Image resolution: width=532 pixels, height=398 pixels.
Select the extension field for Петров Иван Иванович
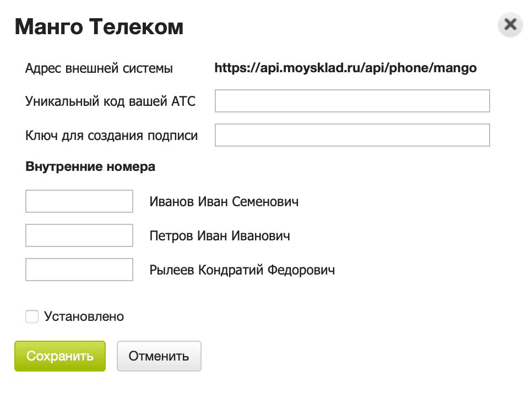coord(79,235)
